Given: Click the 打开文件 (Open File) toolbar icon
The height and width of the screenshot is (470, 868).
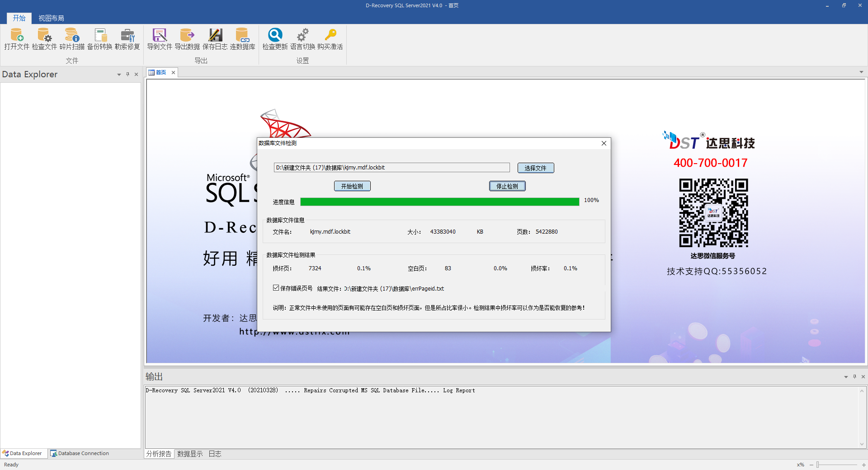Looking at the screenshot, I should pyautogui.click(x=17, y=39).
